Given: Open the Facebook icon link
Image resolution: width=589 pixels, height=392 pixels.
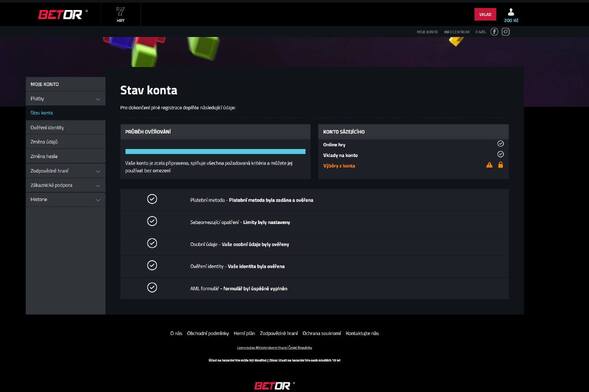Looking at the screenshot, I should (x=494, y=32).
